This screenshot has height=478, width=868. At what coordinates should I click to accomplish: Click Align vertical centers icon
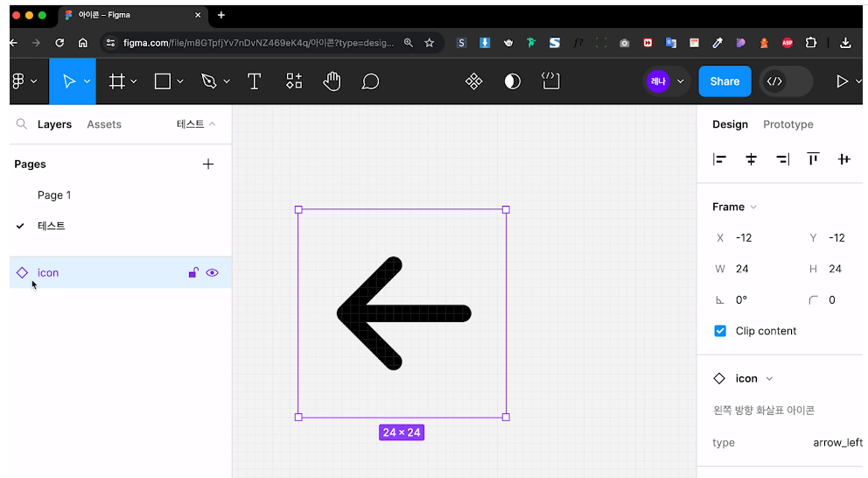coord(843,159)
